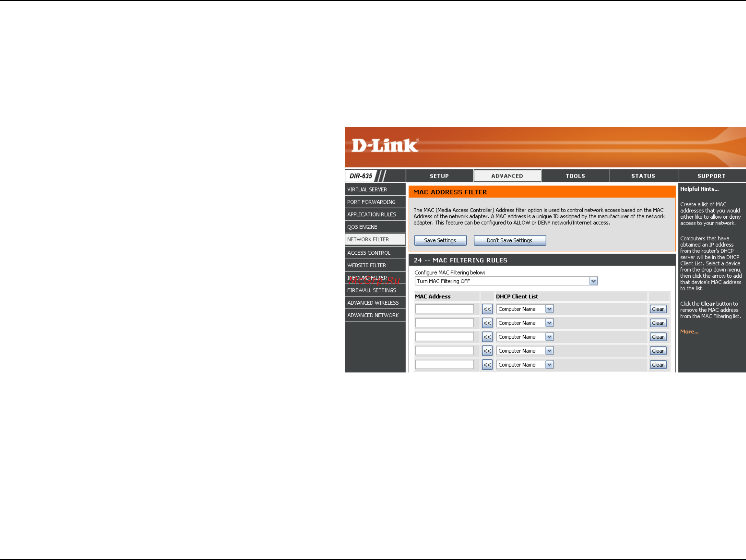
Task: Expand fifth row Computer Name dropdown
Action: coord(525,365)
